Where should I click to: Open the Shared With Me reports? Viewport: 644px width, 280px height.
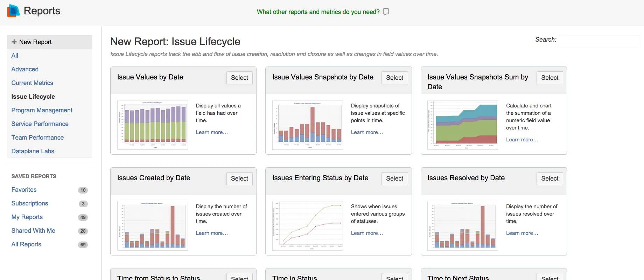pyautogui.click(x=33, y=231)
